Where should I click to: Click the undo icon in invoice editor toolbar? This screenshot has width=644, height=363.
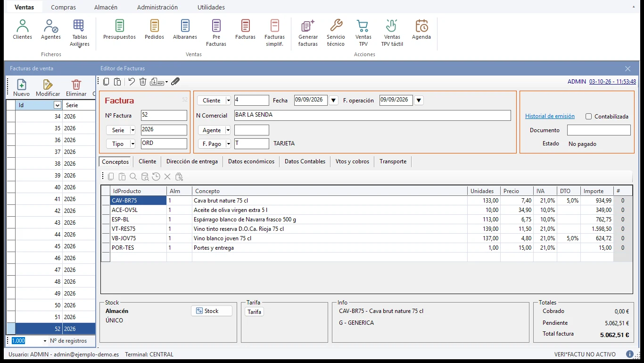click(x=132, y=82)
